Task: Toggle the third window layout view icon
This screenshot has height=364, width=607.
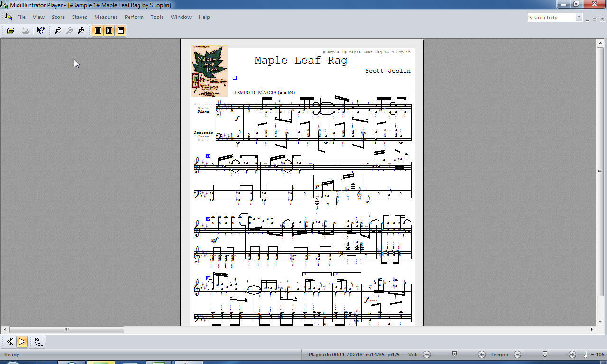Action: (120, 30)
